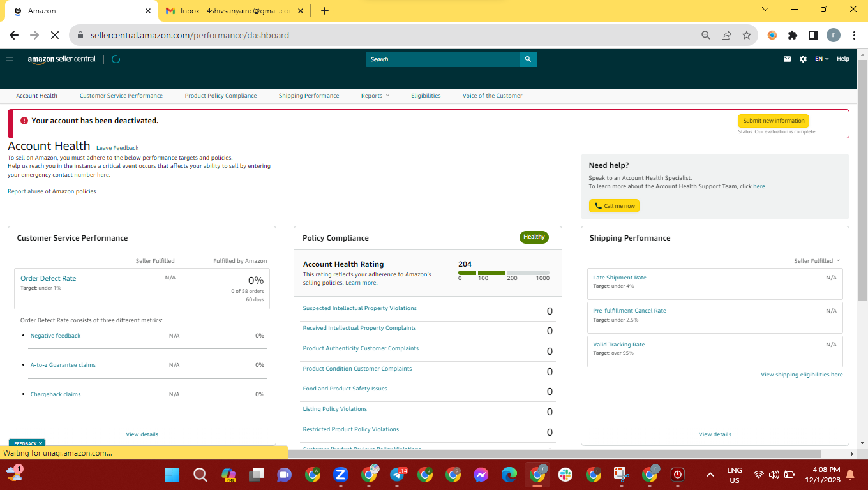Open Slack from the taskbar
This screenshot has height=490, width=868.
tap(565, 475)
